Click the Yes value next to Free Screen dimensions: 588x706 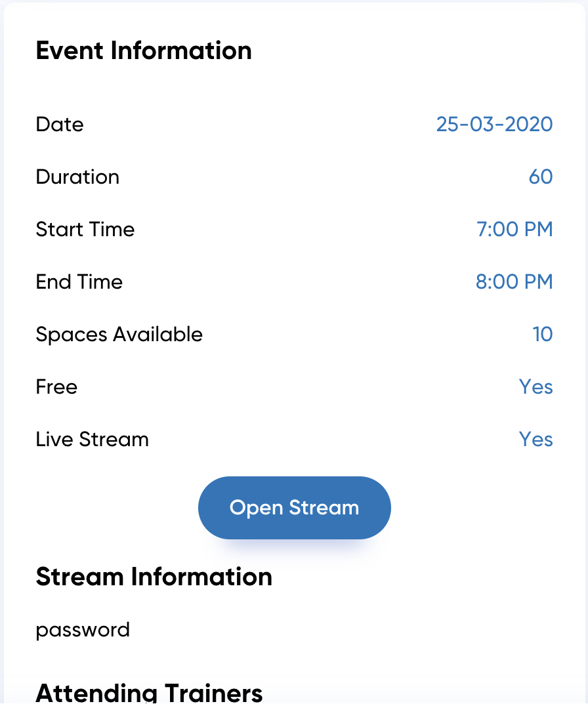(x=535, y=386)
